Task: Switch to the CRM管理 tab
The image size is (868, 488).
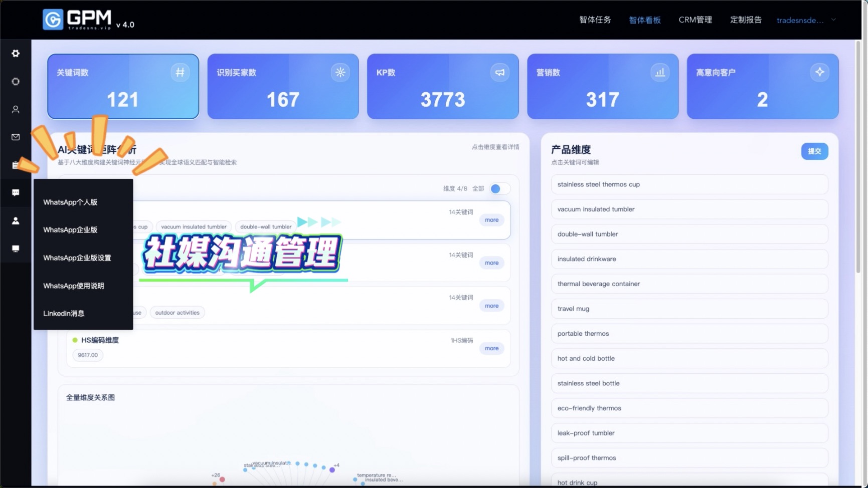Action: [x=695, y=20]
